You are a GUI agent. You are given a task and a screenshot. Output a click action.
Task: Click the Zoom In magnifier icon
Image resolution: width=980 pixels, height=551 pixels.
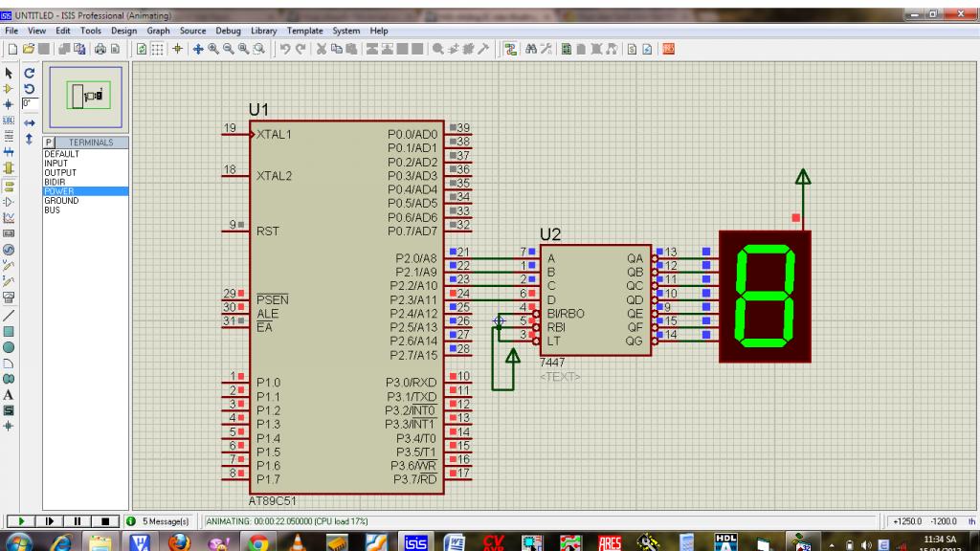coord(213,48)
